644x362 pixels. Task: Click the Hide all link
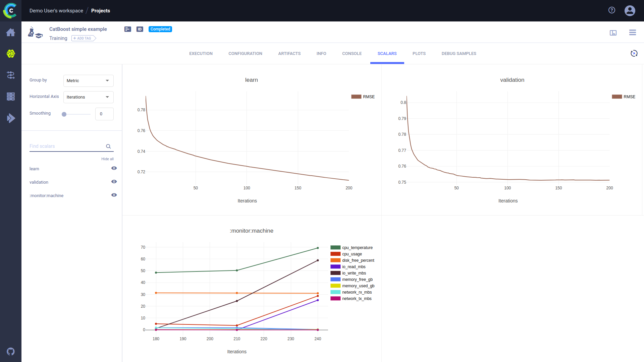click(107, 159)
